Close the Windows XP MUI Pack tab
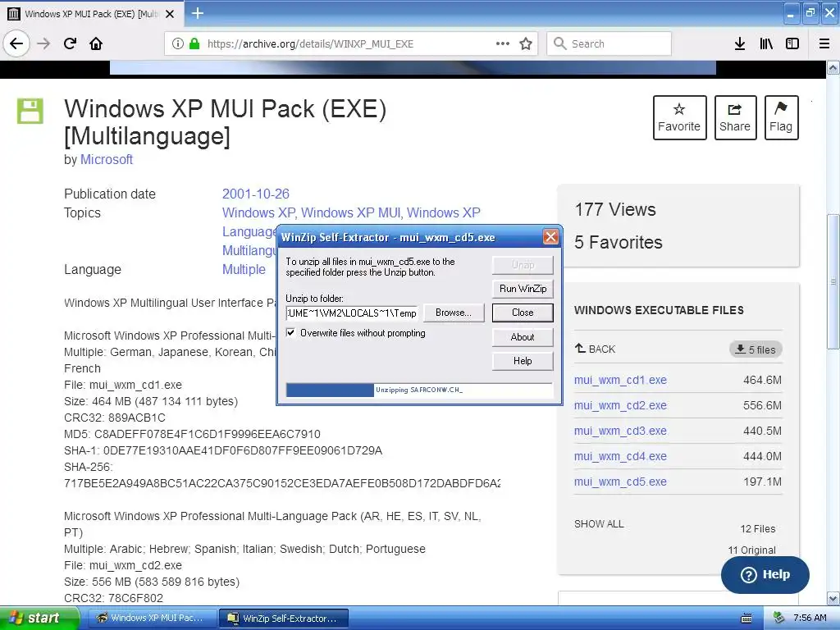Screen dimensions: 840x630 [x=170, y=14]
